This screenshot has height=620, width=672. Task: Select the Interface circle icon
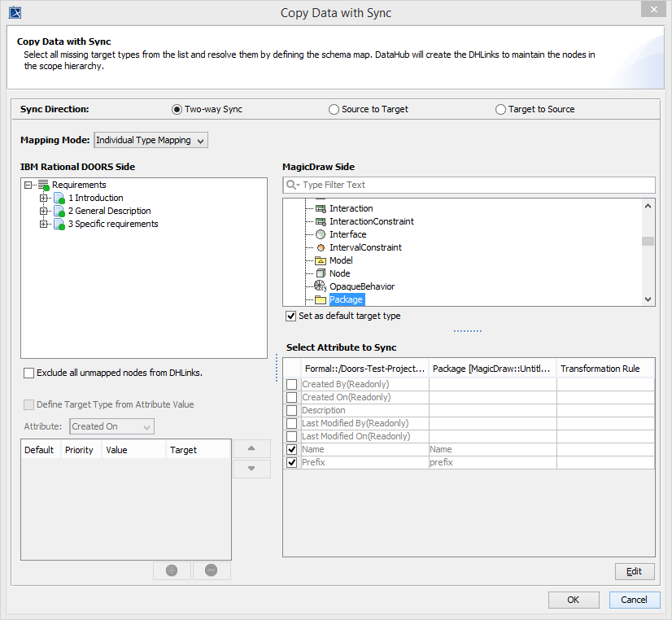[x=321, y=234]
